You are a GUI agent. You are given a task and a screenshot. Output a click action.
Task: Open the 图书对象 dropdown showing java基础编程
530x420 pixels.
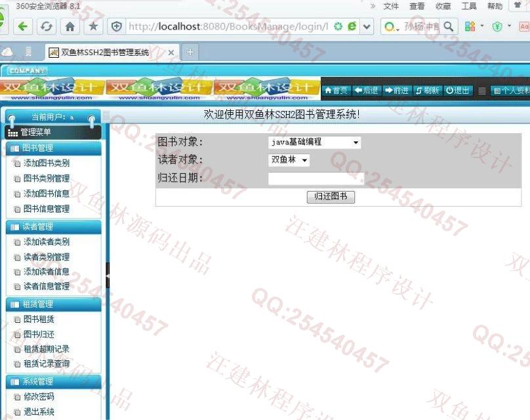[314, 142]
